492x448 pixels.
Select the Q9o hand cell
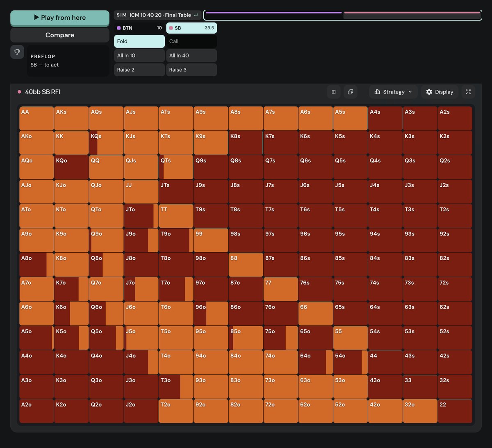pos(106,240)
